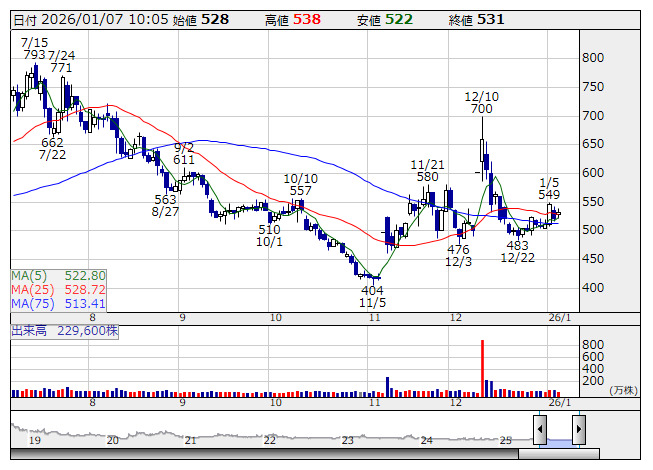Click the 11/5 low label of 404

[372, 296]
